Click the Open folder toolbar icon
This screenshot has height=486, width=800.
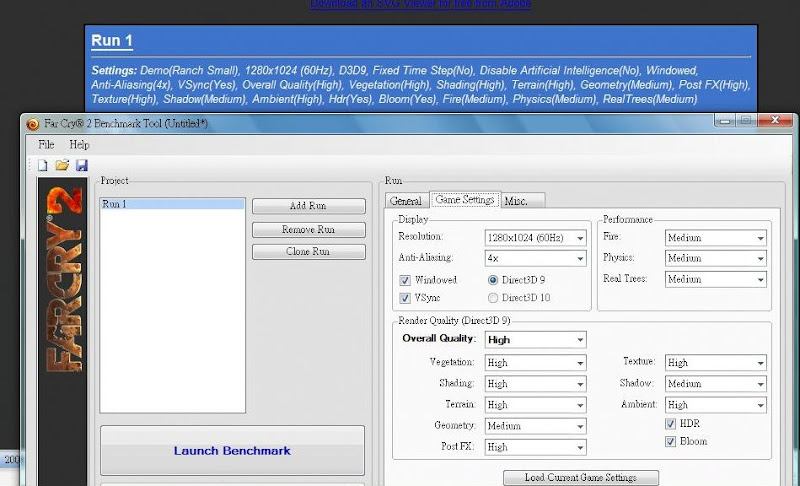(62, 165)
